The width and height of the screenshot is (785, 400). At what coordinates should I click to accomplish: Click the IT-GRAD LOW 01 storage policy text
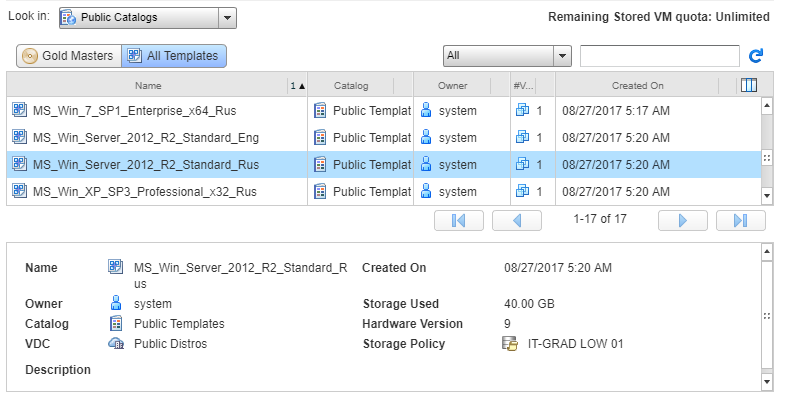pos(575,344)
